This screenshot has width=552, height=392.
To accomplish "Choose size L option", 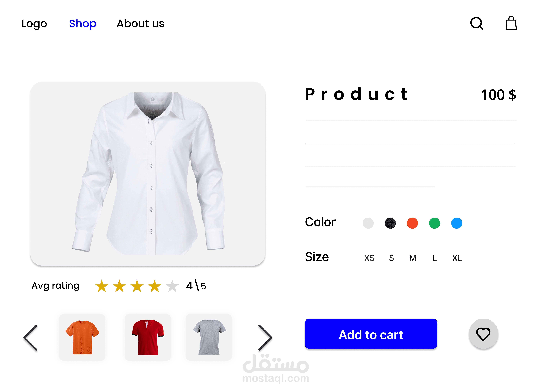I will 435,258.
